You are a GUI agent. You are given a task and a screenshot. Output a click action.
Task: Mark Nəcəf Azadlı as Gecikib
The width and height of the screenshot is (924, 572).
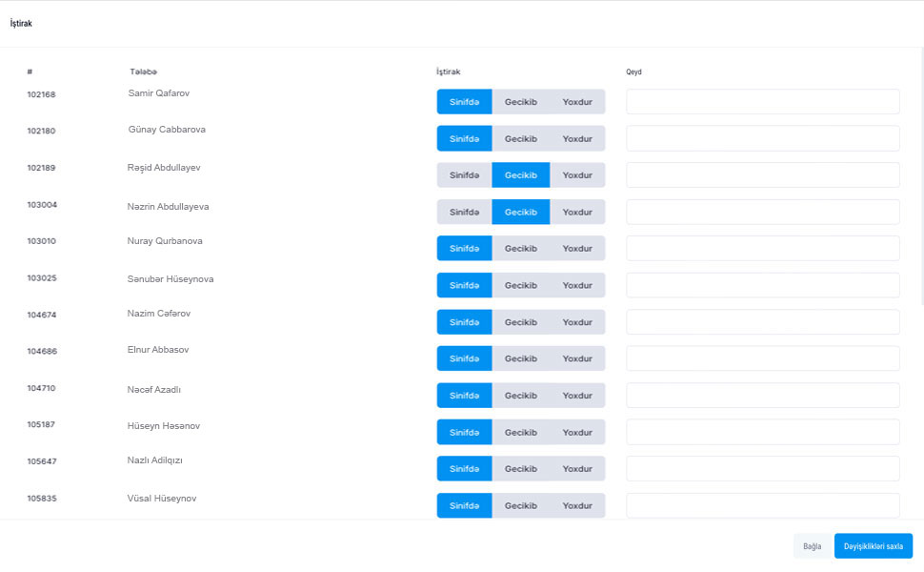(x=520, y=396)
